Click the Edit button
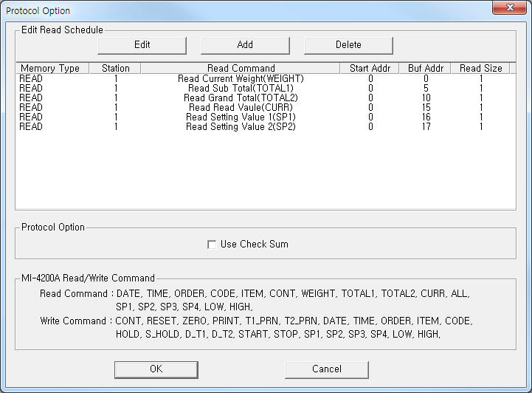 click(x=142, y=45)
